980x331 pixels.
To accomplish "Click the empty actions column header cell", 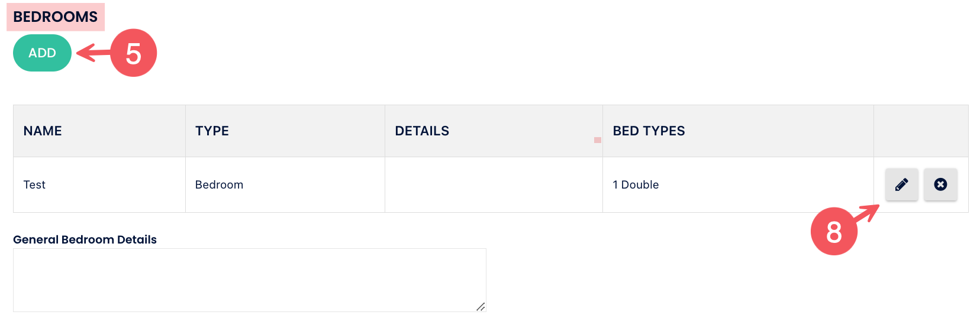I will click(920, 131).
